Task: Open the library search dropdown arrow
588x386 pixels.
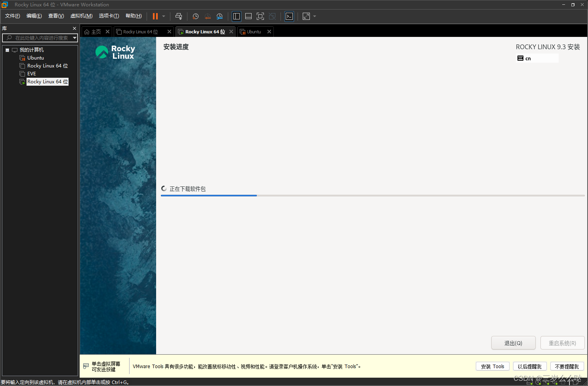Action: pos(74,38)
